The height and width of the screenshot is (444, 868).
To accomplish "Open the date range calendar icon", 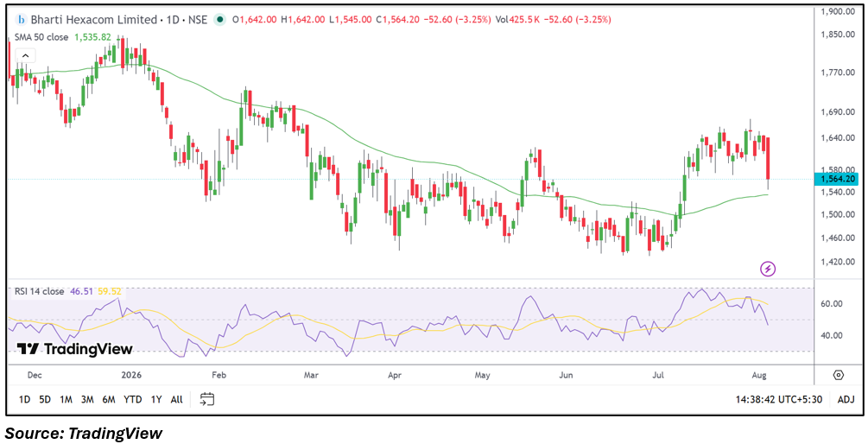I will pos(207,398).
